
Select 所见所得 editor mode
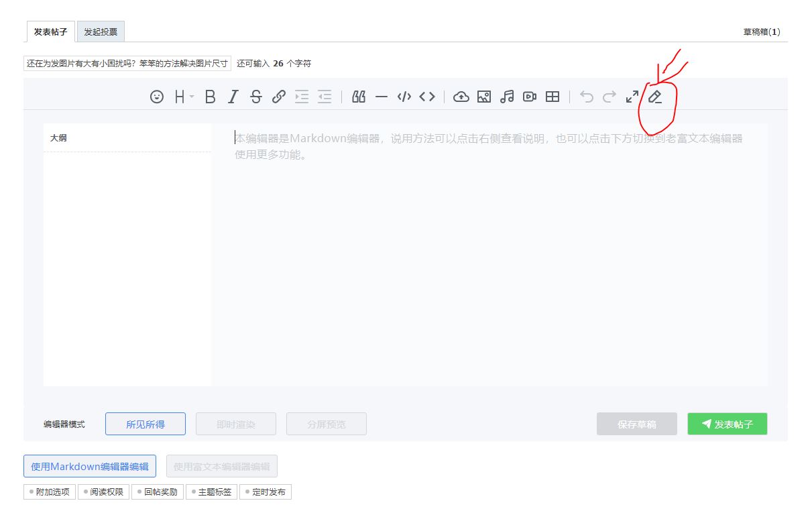146,424
